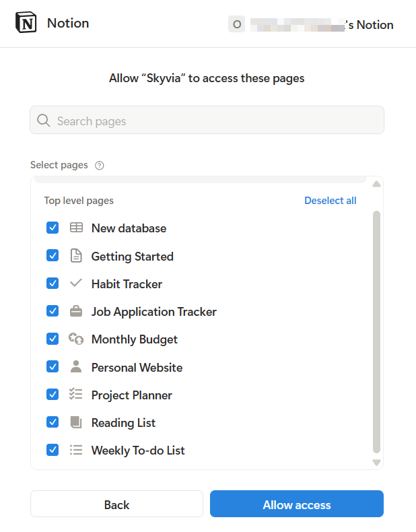Click the workspace avatar badge in header

(236, 24)
